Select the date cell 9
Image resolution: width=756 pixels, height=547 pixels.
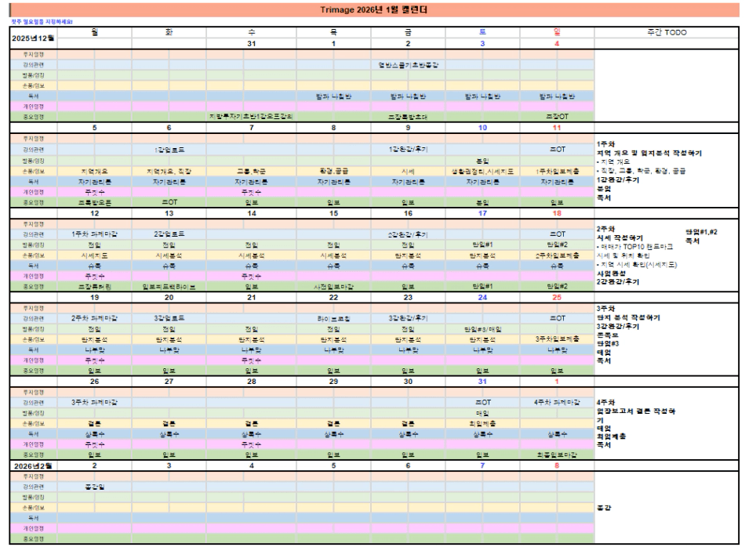(408, 128)
